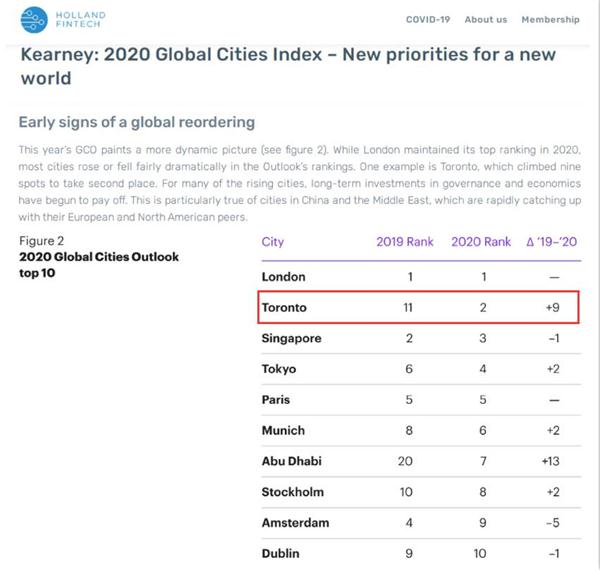Click the Holland Fintech logo icon
The height and width of the screenshot is (570, 600).
[37, 19]
